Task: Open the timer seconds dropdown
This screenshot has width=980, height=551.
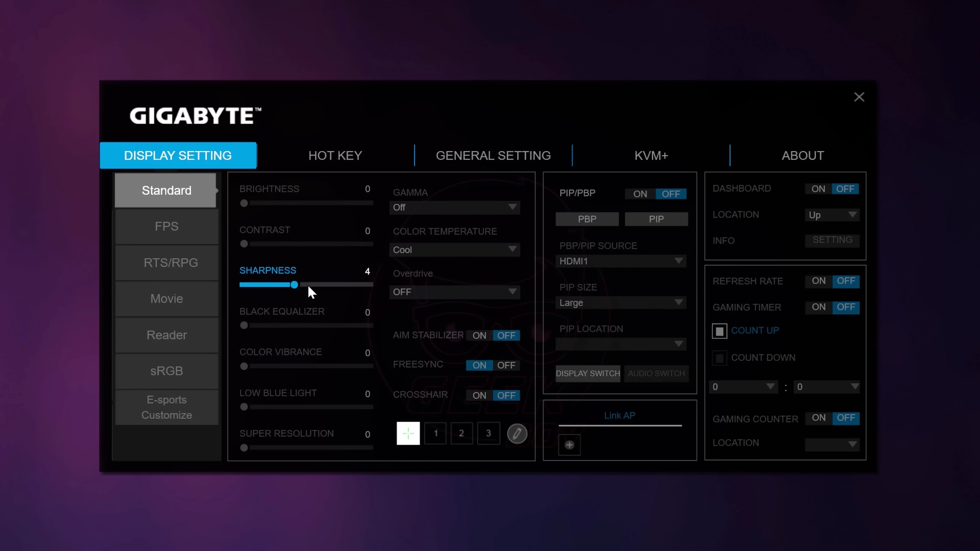Action: (x=827, y=387)
